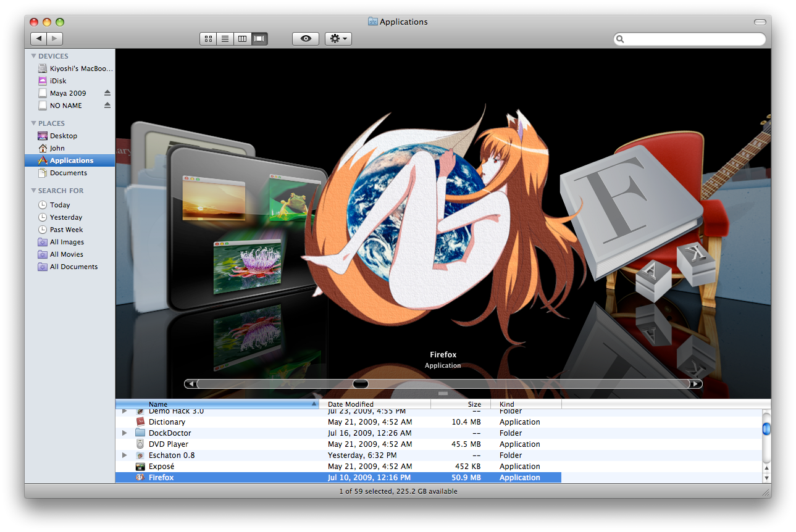Click Exposé size 452 KB
The image size is (796, 532).
468,467
